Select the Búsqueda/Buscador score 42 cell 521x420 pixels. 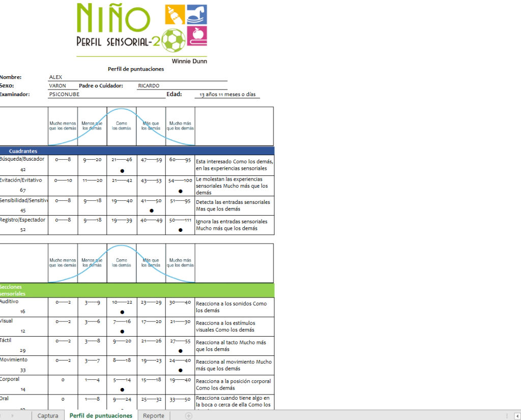(x=23, y=169)
